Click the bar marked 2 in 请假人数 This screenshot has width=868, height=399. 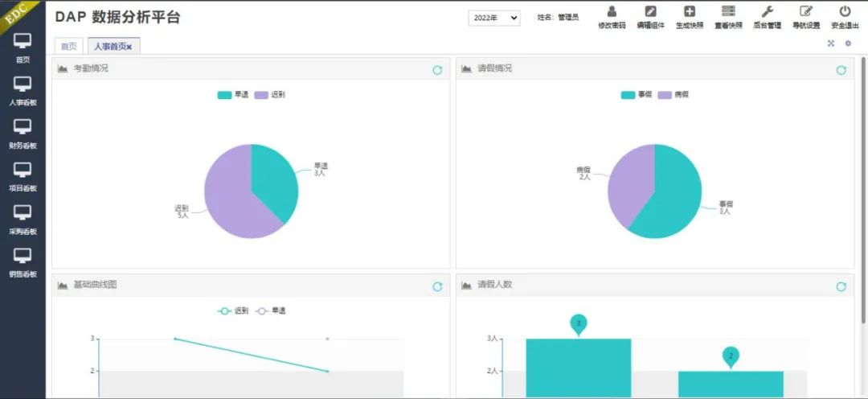[x=731, y=384]
